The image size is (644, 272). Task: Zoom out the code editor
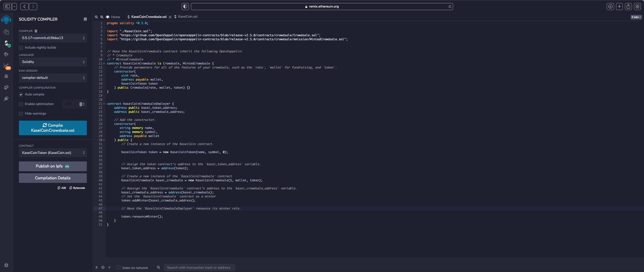click(96, 17)
